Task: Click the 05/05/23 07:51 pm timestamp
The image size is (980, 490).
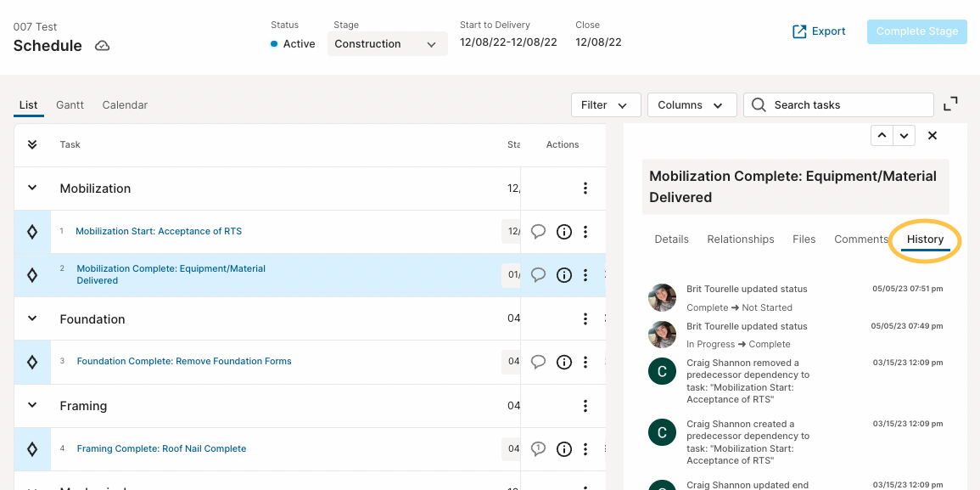Action: 908,289
